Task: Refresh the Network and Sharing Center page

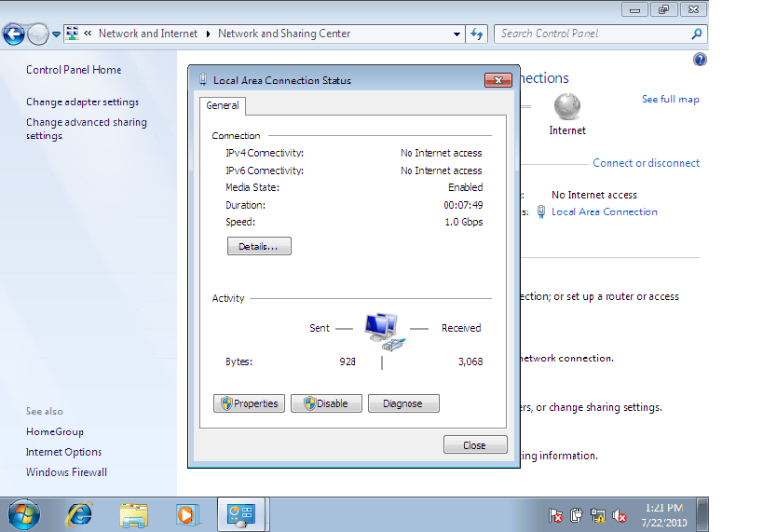Action: pyautogui.click(x=477, y=34)
